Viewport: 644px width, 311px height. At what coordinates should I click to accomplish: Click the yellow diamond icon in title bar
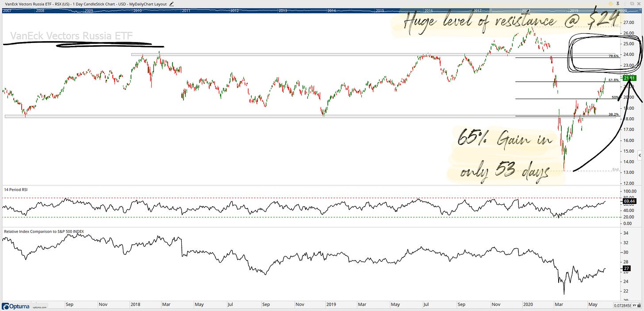(611, 4)
